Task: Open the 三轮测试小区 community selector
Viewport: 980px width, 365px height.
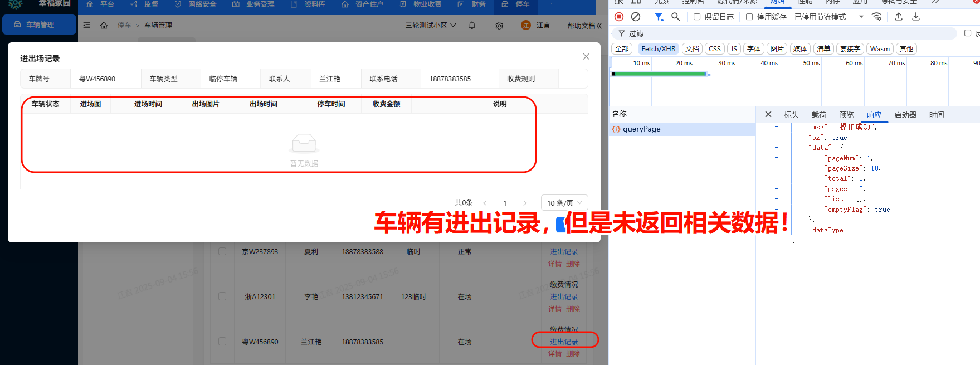Action: pos(431,25)
